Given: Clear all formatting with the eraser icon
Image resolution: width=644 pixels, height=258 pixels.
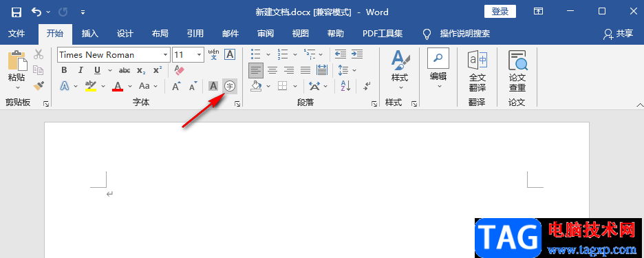Looking at the screenshot, I should click(x=180, y=70).
